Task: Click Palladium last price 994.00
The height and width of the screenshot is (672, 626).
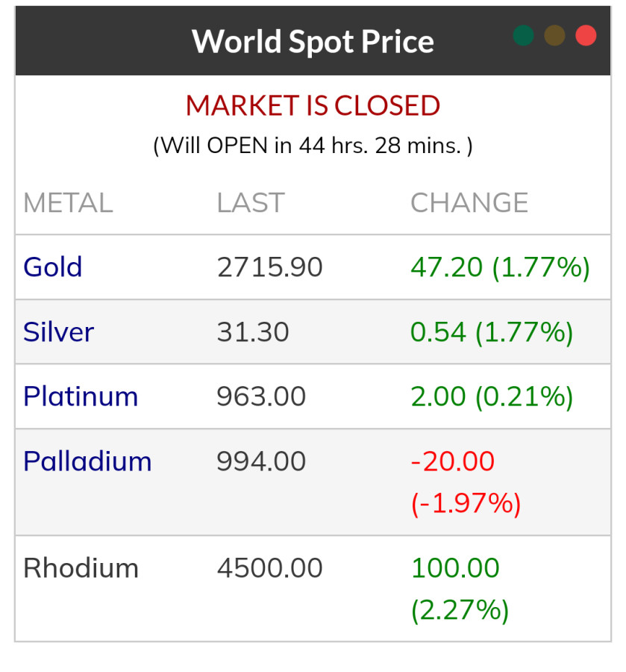Action: click(261, 461)
